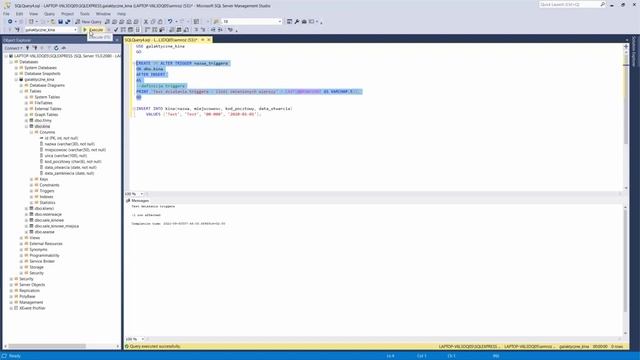
Task: Click the Execute button in the toolbar
Action: point(93,30)
